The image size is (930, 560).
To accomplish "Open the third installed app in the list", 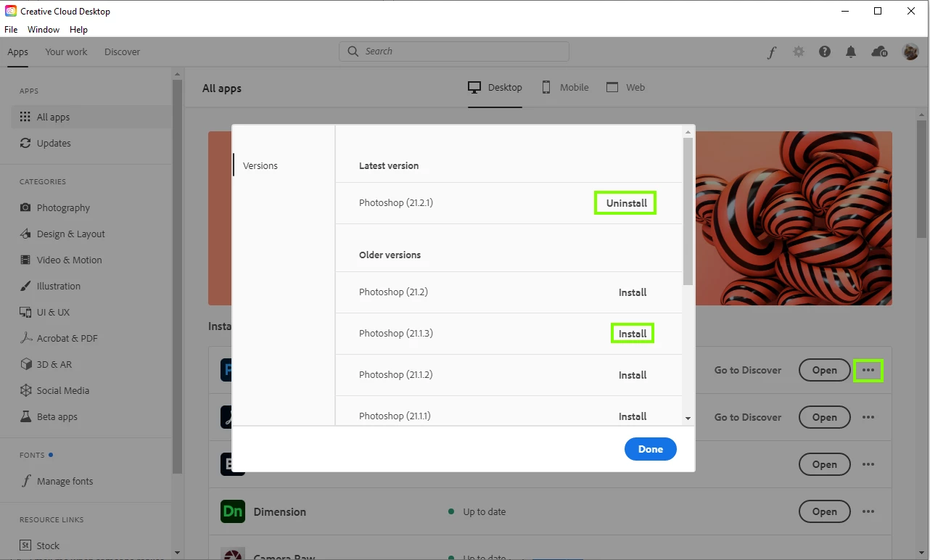I will 824,464.
